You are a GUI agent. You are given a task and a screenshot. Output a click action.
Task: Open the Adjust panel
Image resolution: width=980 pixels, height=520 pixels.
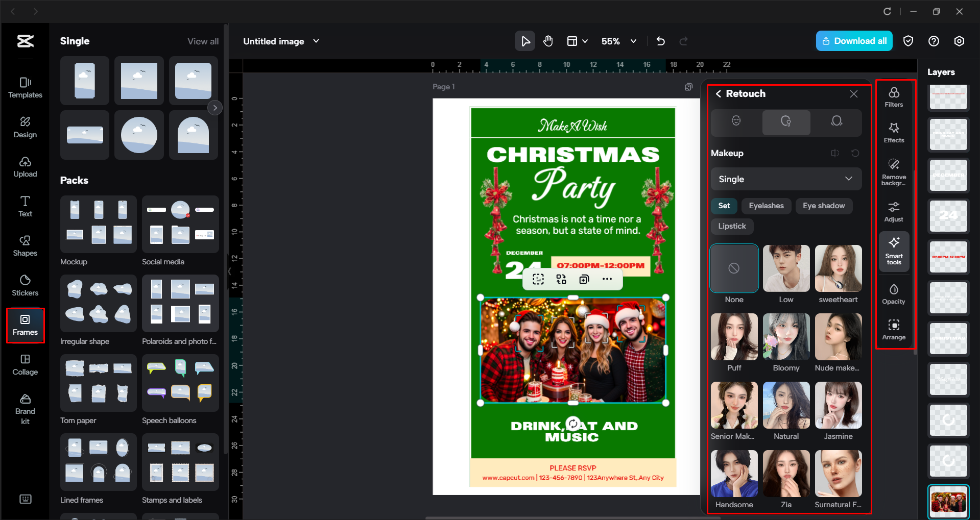tap(893, 211)
